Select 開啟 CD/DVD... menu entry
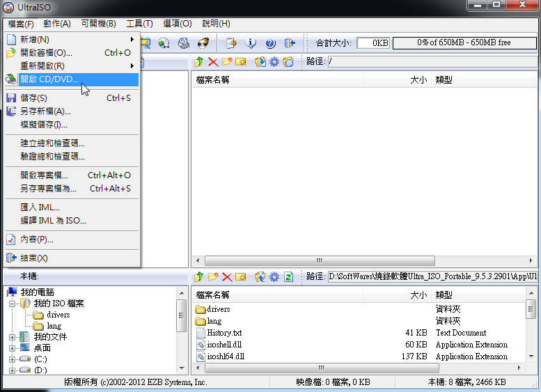Screen dimensions: 541x392 tap(72, 79)
